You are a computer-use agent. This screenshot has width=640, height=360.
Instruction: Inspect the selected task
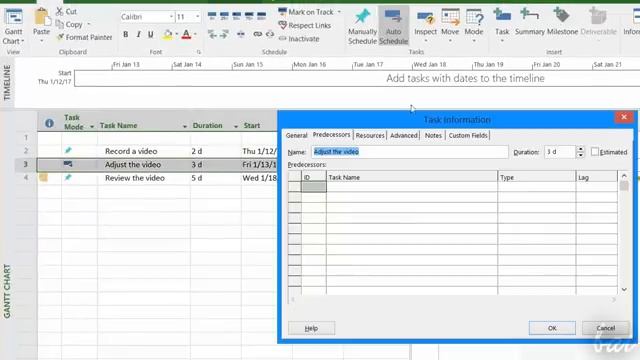tap(425, 26)
